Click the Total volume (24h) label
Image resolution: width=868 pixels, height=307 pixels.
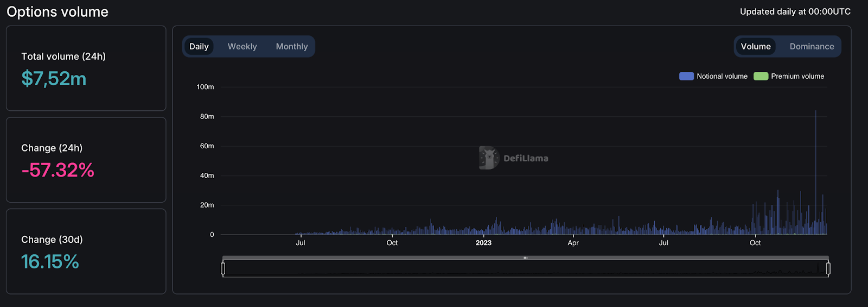coord(63,57)
